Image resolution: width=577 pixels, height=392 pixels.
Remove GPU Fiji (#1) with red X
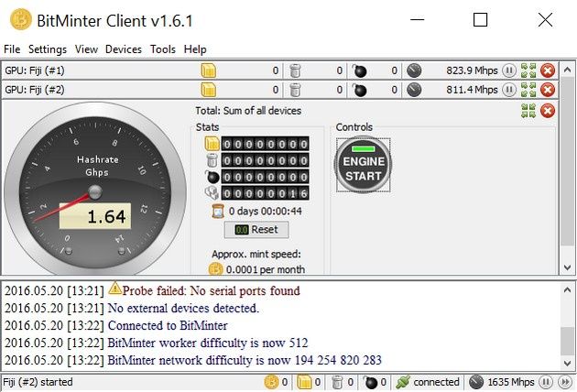pyautogui.click(x=548, y=71)
